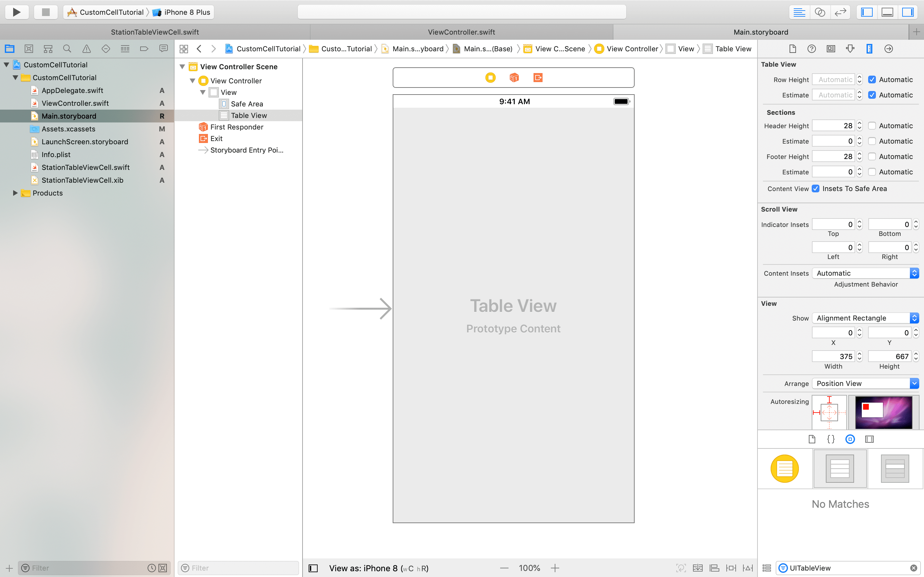The height and width of the screenshot is (577, 924).
Task: Open Object library circle icon
Action: [x=850, y=439]
